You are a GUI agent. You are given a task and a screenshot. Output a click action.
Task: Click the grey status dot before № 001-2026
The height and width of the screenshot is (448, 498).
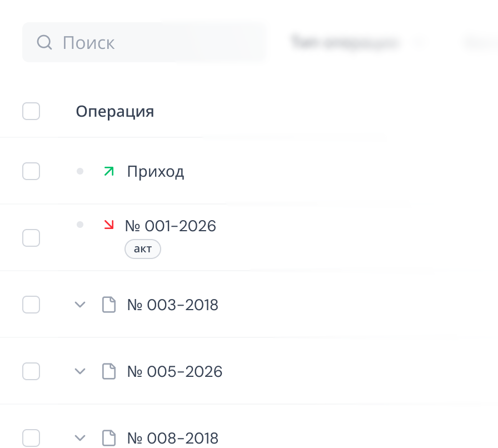coord(80,225)
